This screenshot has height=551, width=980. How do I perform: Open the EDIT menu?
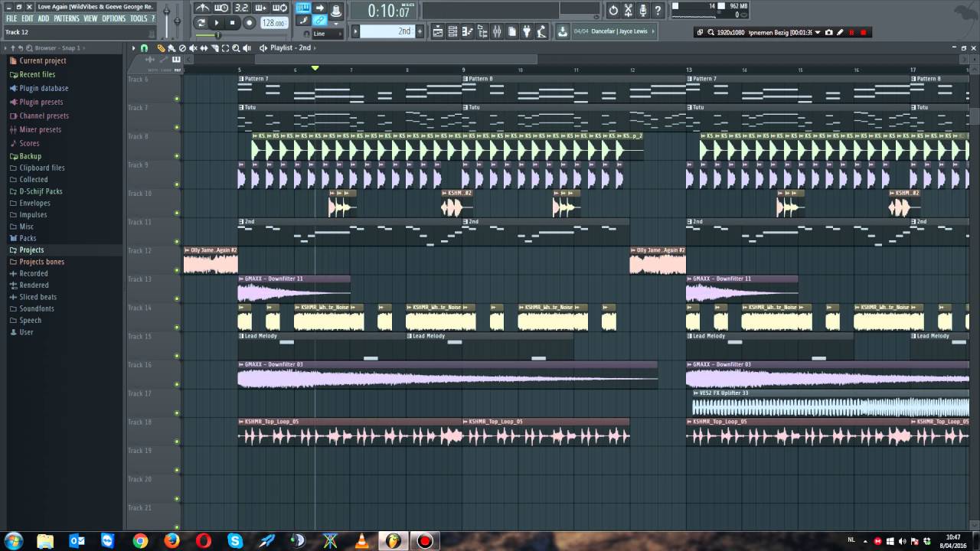pyautogui.click(x=28, y=18)
